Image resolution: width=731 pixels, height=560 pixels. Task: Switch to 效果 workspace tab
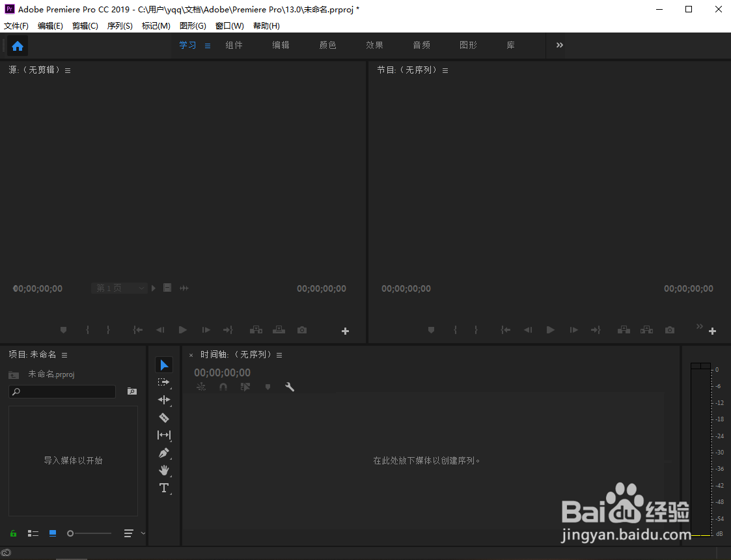374,45
